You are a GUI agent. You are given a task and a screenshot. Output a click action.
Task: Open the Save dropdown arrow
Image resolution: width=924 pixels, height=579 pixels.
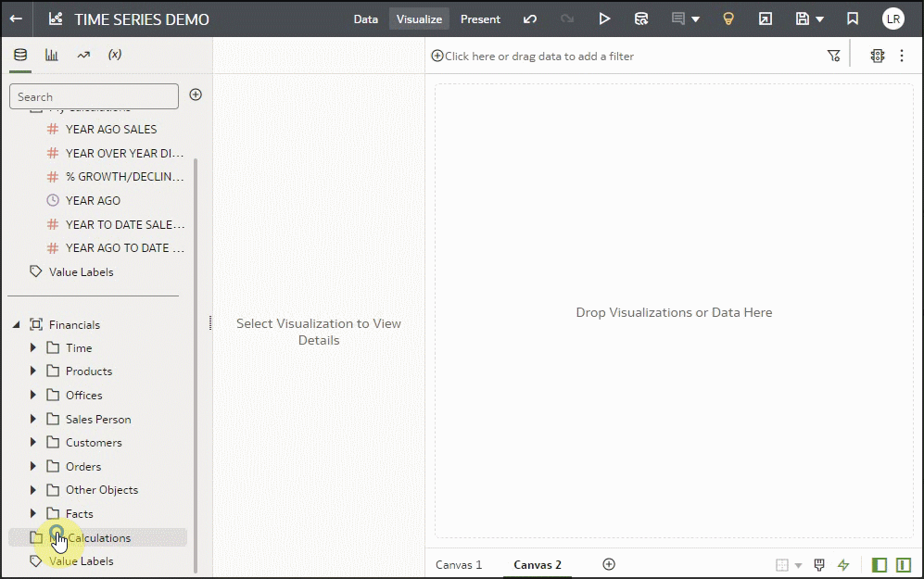[x=819, y=19]
